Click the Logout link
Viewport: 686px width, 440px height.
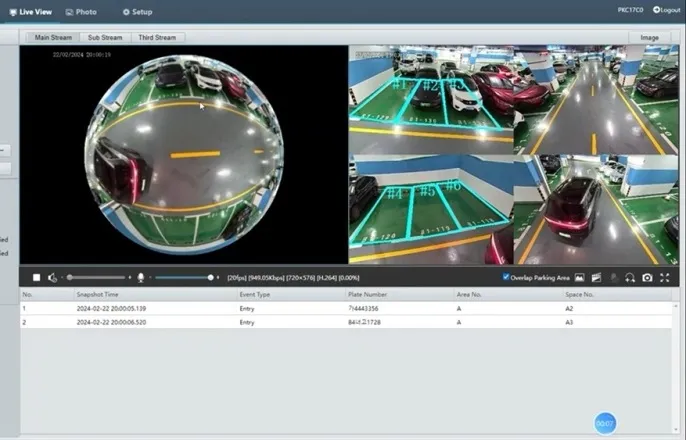pos(666,10)
